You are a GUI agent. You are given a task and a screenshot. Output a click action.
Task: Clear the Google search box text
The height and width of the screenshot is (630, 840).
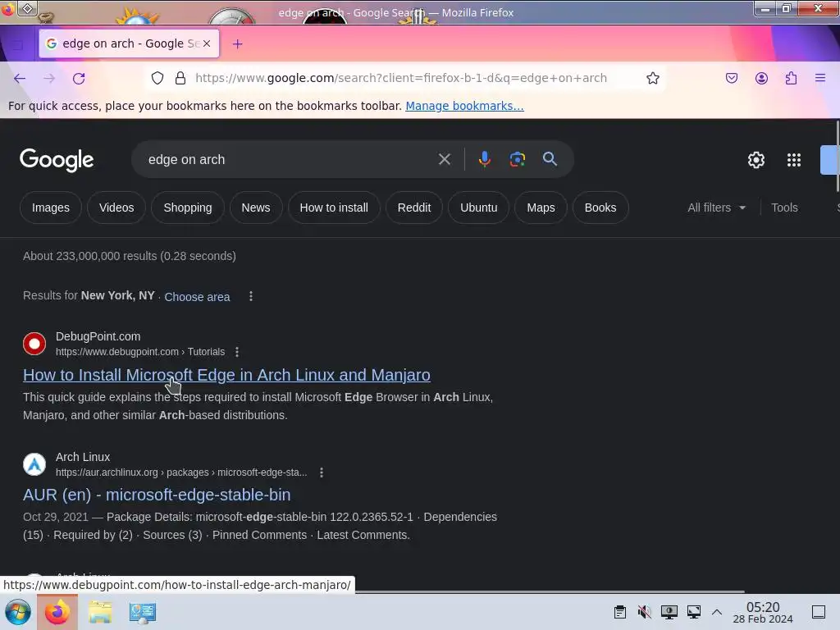444,159
